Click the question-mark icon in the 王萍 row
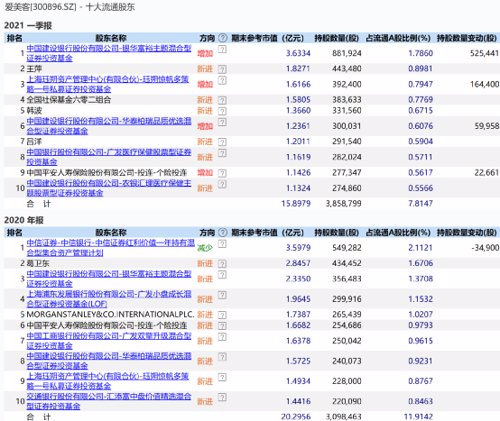The width and height of the screenshot is (500, 421). 222,69
